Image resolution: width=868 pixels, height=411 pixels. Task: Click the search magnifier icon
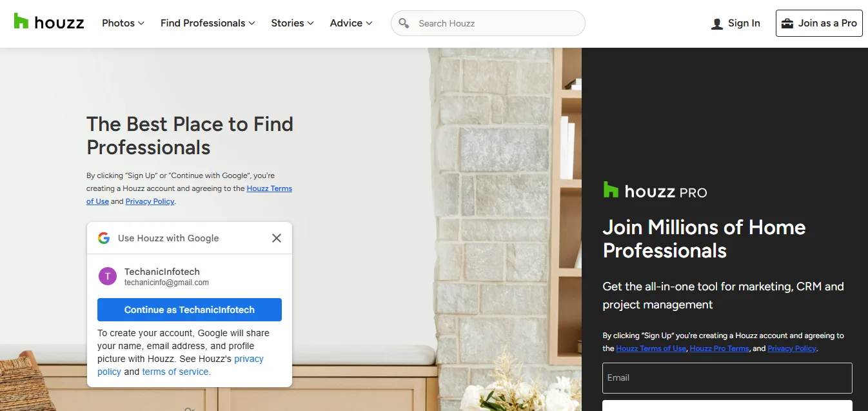click(404, 23)
